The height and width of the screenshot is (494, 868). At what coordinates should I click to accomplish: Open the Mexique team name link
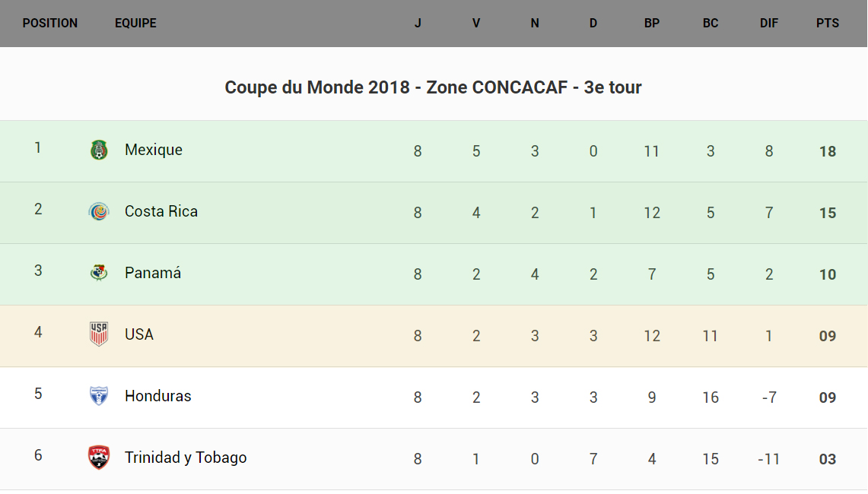pos(154,150)
